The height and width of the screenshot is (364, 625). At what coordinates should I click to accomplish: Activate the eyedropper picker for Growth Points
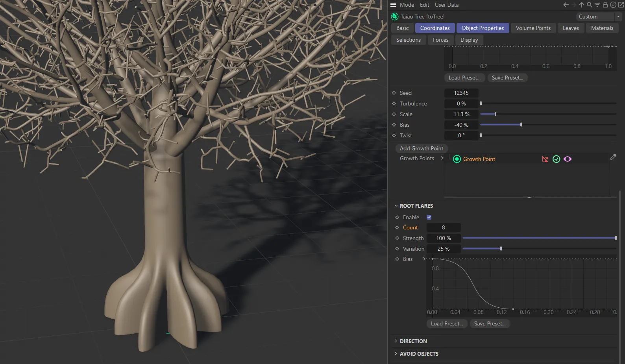pyautogui.click(x=613, y=157)
